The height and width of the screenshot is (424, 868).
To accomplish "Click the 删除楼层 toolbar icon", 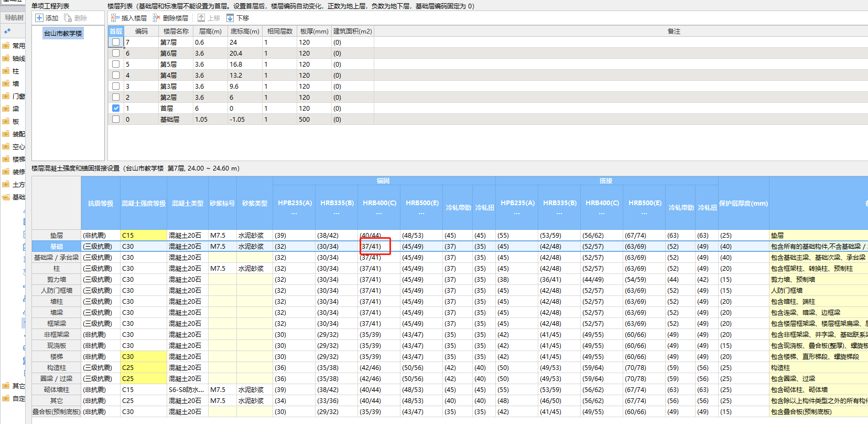I will (156, 18).
